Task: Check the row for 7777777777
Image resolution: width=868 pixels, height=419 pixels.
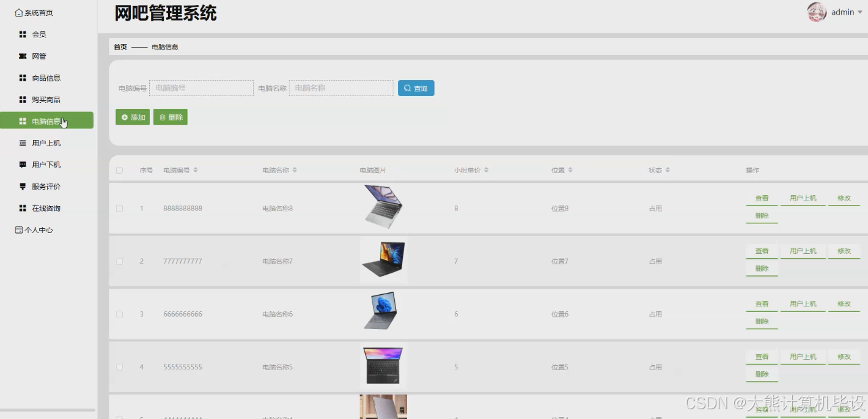Action: (x=120, y=261)
